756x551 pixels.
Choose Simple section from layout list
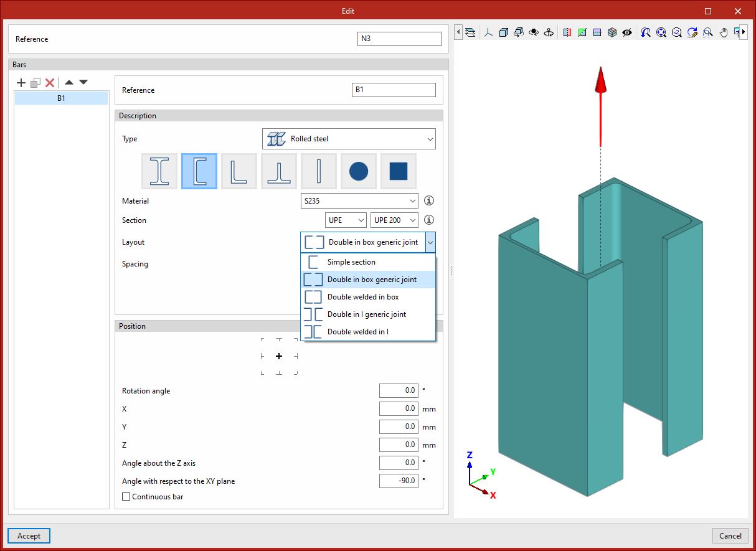[x=351, y=262]
